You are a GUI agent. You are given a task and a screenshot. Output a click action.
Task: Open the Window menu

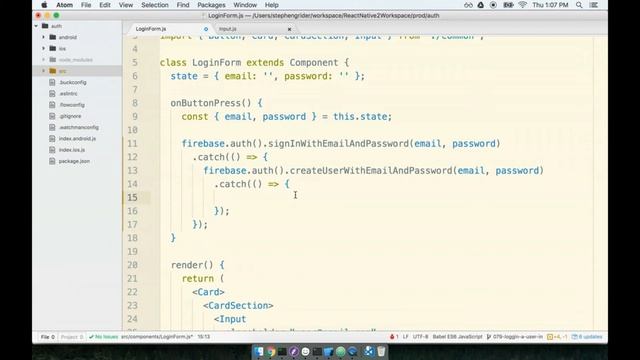[245, 5]
